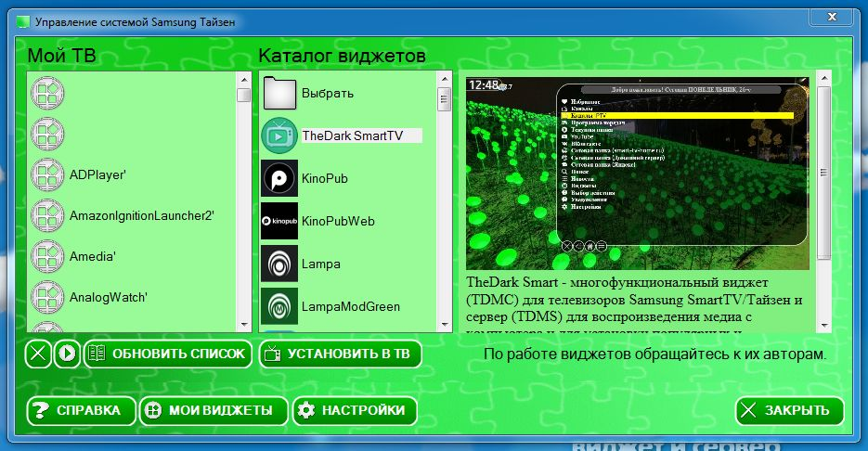Click the description panel scrollbar thumb
The image size is (868, 451).
coord(824,173)
